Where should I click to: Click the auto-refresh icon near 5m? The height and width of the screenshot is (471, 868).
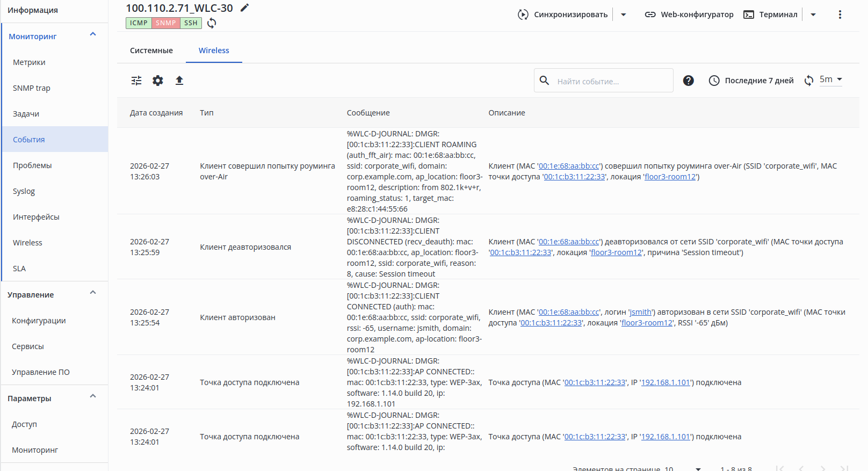pyautogui.click(x=809, y=81)
